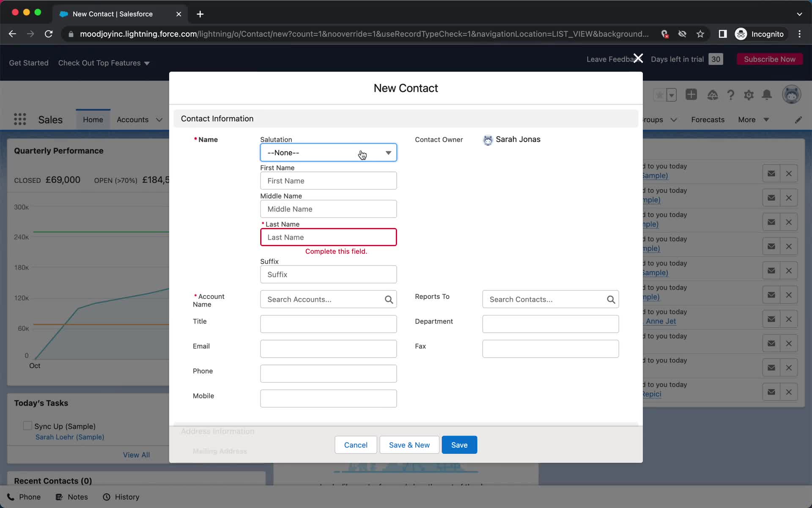Viewport: 812px width, 508px height.
Task: Click the Search Accounts lookup field
Action: point(328,299)
